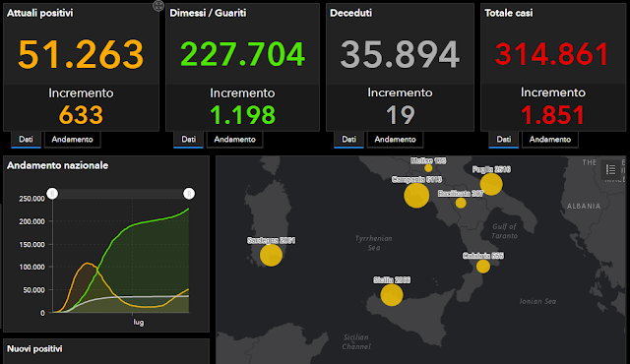Click the Deceduti heading
The image size is (630, 364).
point(350,13)
